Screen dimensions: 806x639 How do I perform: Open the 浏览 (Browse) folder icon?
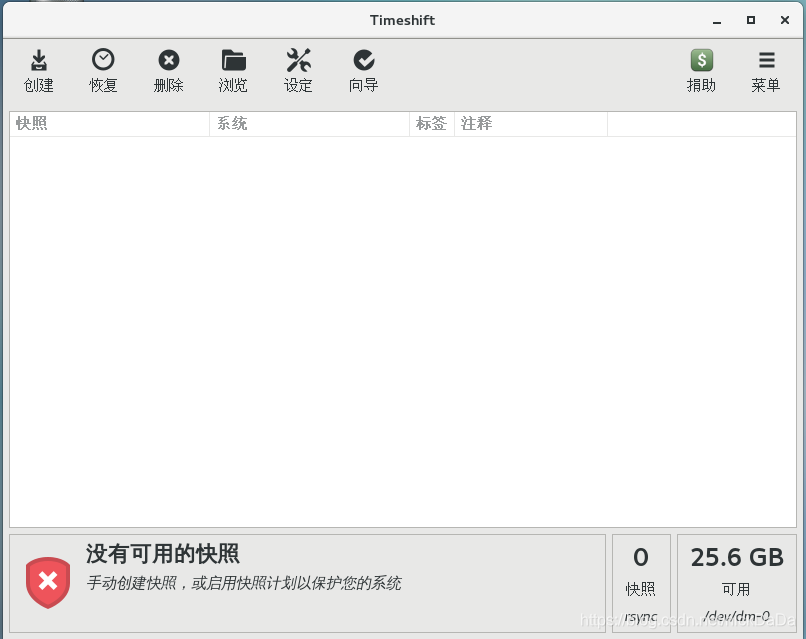(233, 60)
